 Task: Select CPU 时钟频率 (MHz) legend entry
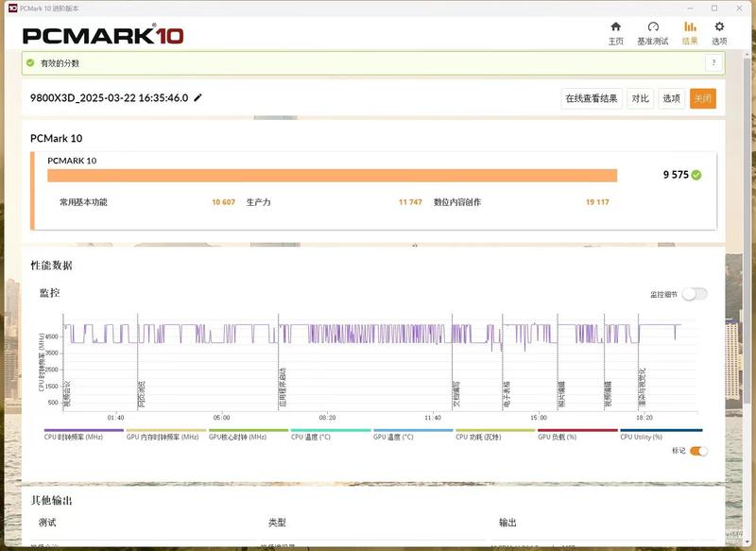point(83,435)
